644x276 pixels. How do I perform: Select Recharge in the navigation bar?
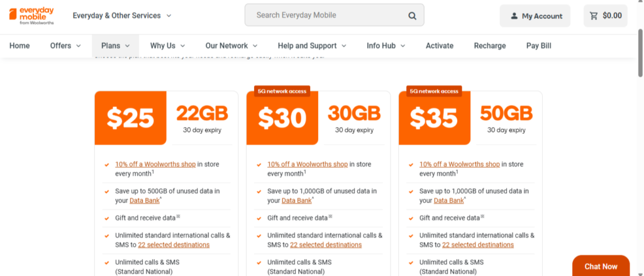(489, 46)
